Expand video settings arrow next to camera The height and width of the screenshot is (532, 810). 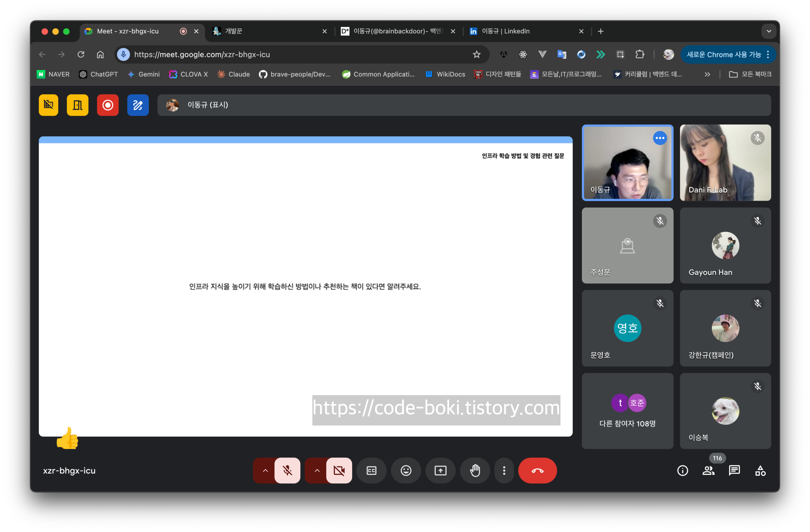pos(317,470)
